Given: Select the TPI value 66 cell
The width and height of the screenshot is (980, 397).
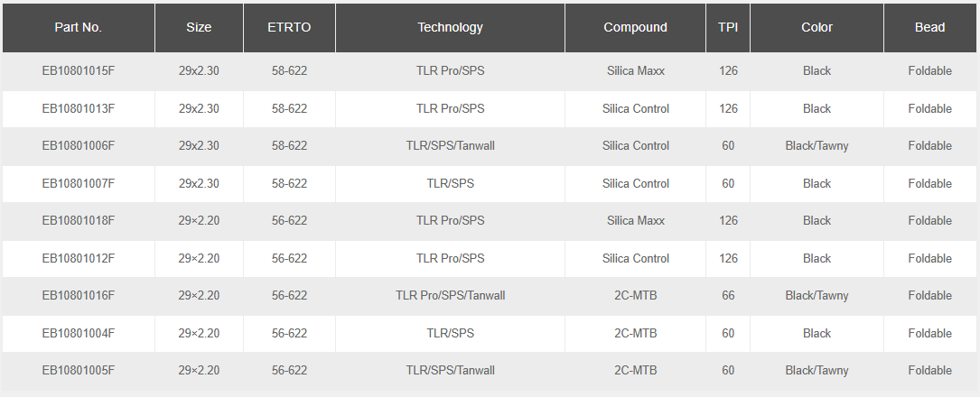Looking at the screenshot, I should point(728,295).
